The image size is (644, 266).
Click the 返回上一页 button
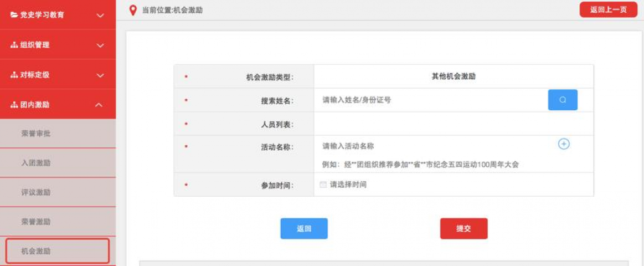[608, 10]
